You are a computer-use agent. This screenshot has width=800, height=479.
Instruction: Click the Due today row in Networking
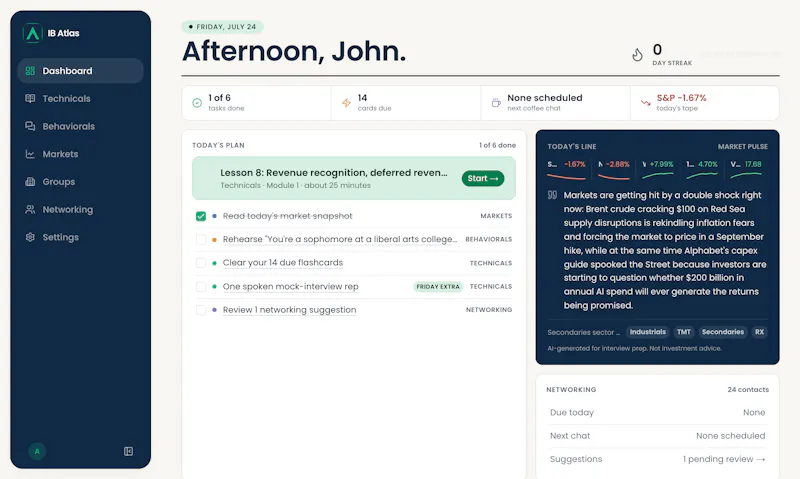pyautogui.click(x=657, y=412)
